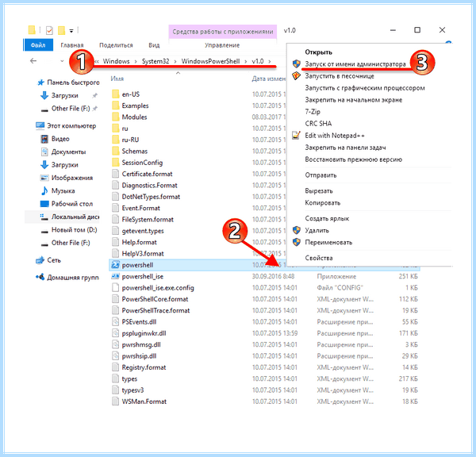Screen dimensions: 476x457
Task: Click the Этот компьютер icon
Action: [40, 125]
